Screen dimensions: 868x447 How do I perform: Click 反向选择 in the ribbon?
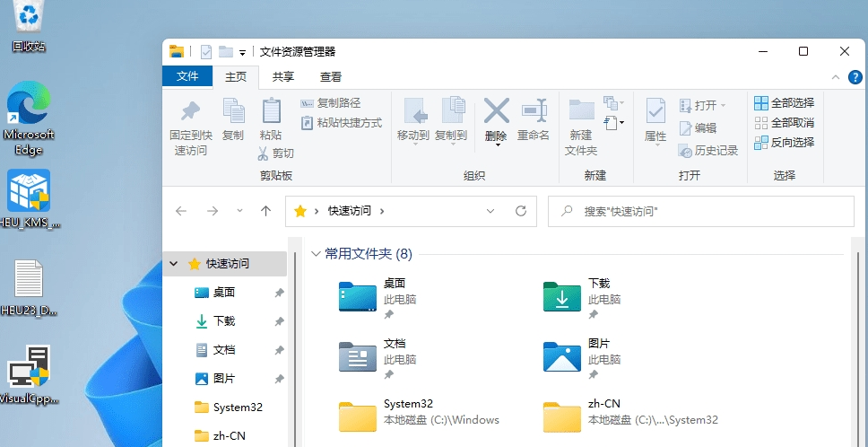point(785,143)
